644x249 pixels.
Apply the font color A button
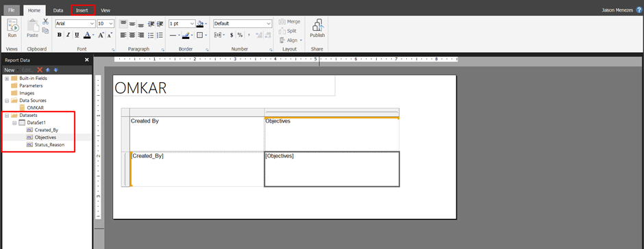[87, 36]
